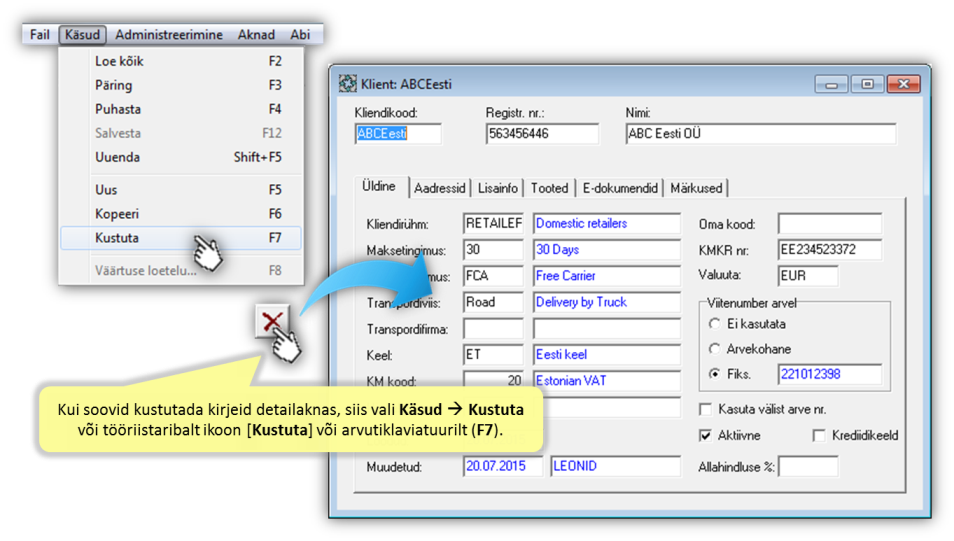
Task: Click the Keel field containing ET
Action: [x=493, y=355]
